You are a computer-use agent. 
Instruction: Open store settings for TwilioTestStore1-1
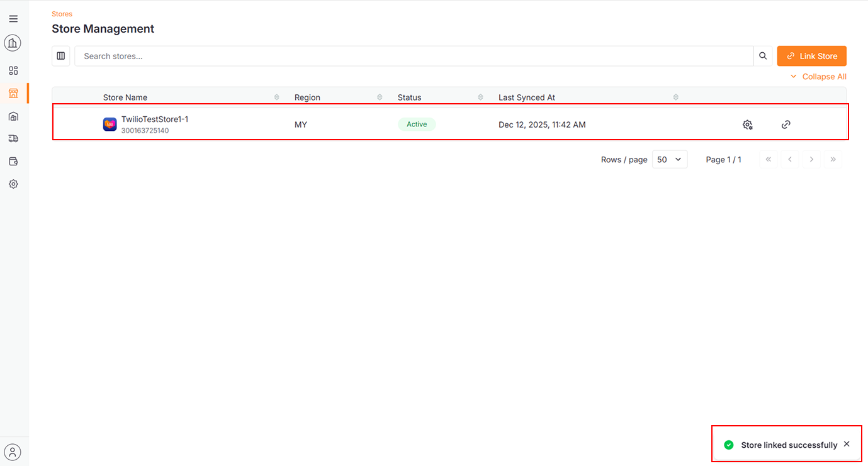748,125
